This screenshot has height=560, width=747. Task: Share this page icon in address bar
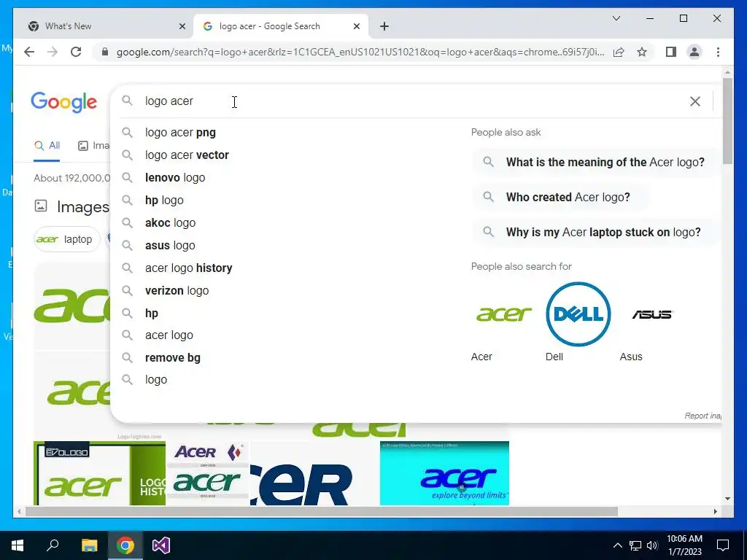[x=619, y=52]
